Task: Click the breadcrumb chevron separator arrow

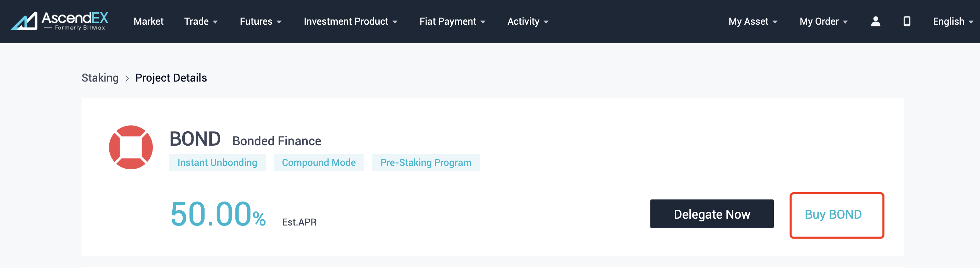Action: (x=127, y=78)
